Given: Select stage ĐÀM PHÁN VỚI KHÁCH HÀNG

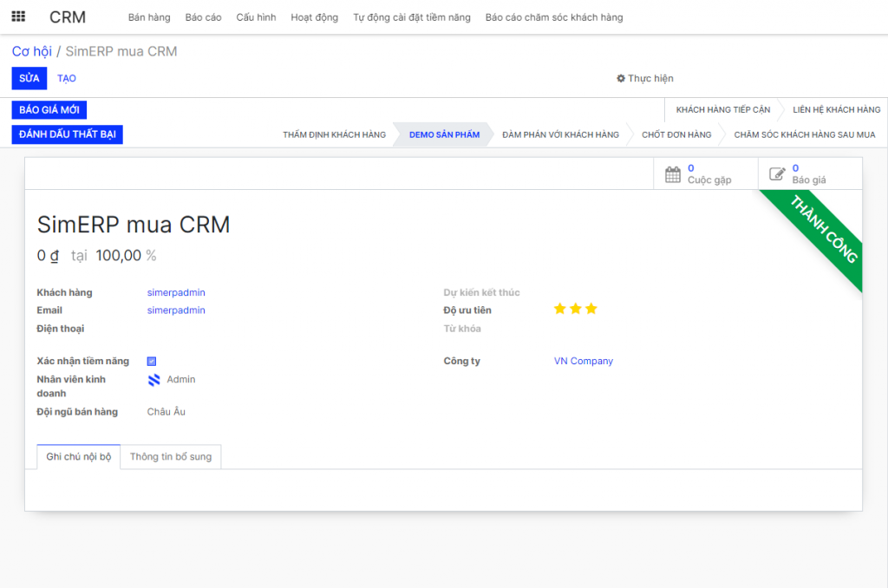Looking at the screenshot, I should click(x=561, y=134).
